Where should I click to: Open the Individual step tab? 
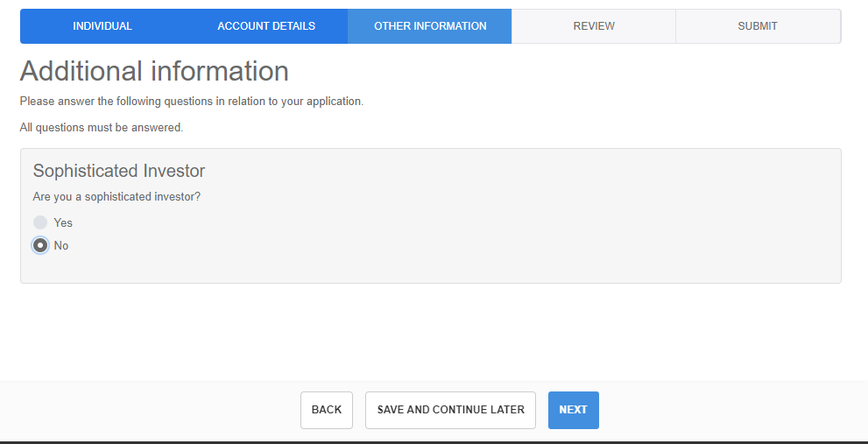coord(102,26)
